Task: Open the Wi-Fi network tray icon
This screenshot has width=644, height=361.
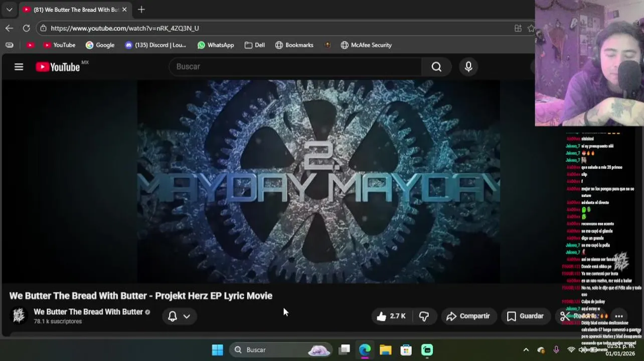Action: point(571,350)
